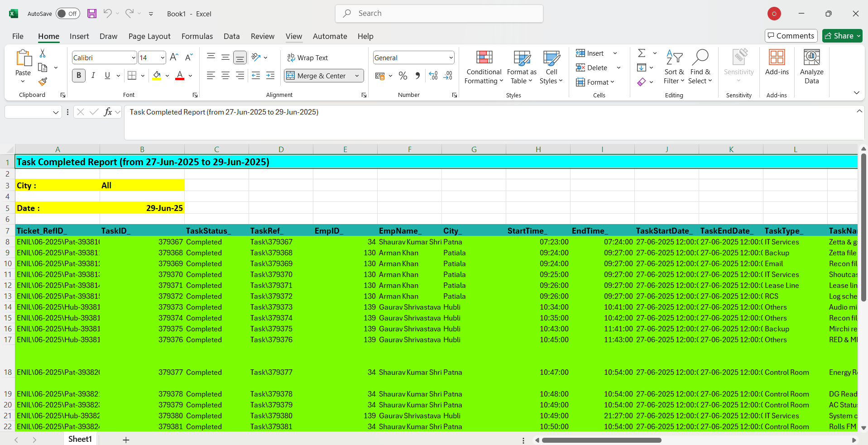Click the AutoSum sigma icon
This screenshot has width=868, height=445.
(x=642, y=53)
